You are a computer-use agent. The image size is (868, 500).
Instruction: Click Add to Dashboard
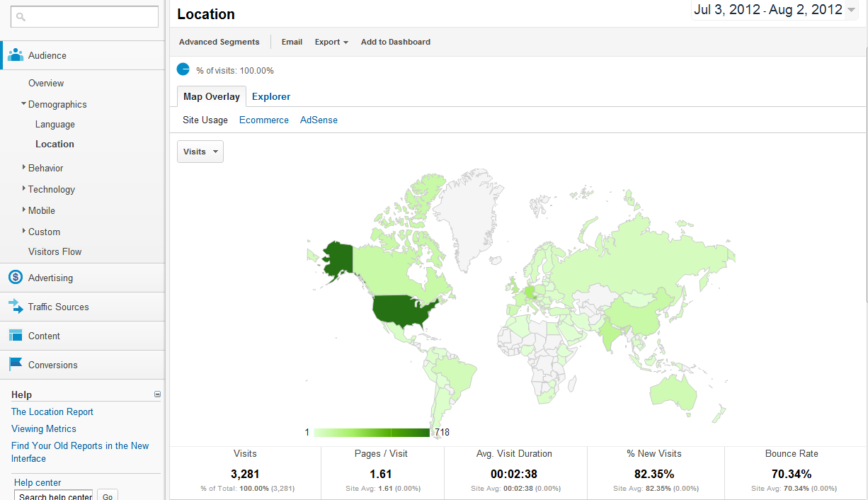coord(396,42)
